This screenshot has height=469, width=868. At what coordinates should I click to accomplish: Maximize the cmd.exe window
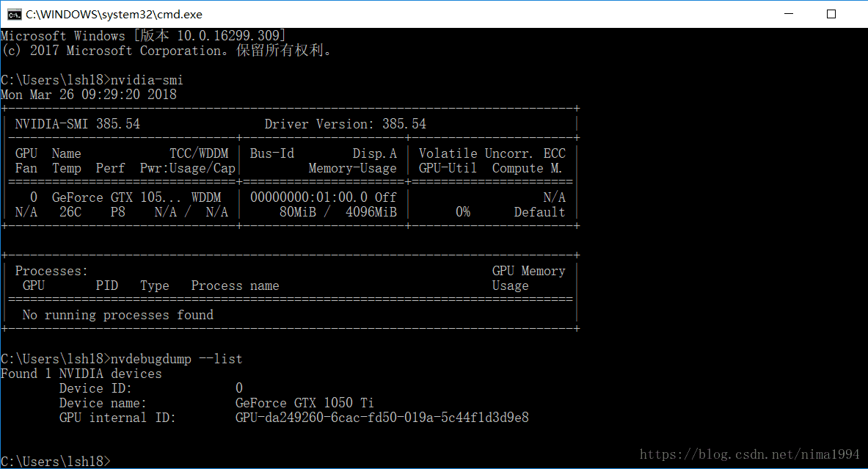tap(831, 14)
